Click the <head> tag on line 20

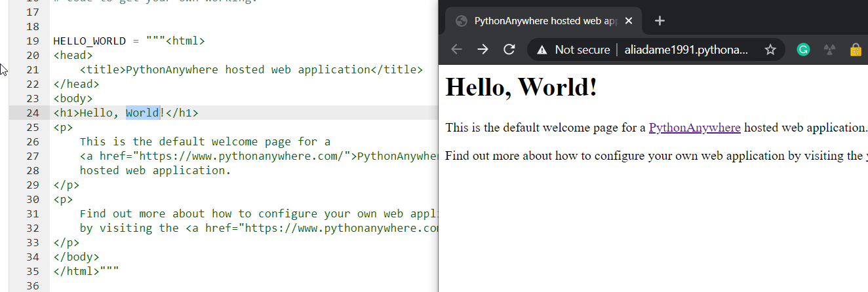[x=73, y=55]
